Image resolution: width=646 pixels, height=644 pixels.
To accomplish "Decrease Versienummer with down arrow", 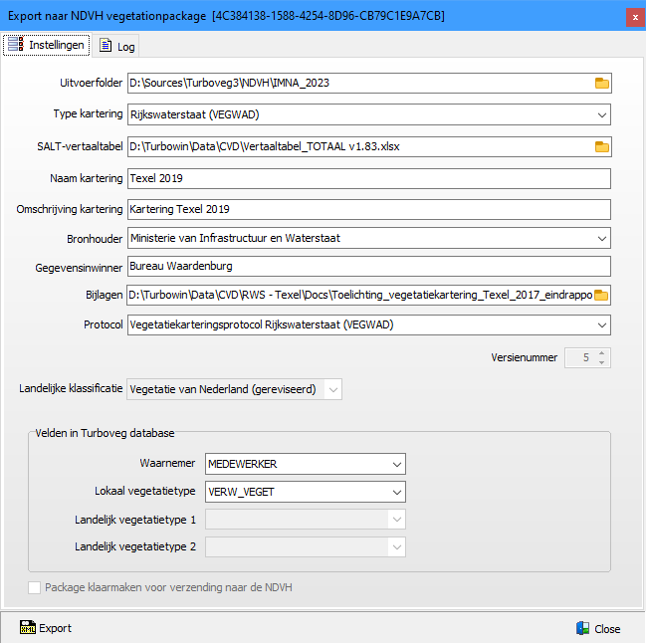I will [x=600, y=362].
